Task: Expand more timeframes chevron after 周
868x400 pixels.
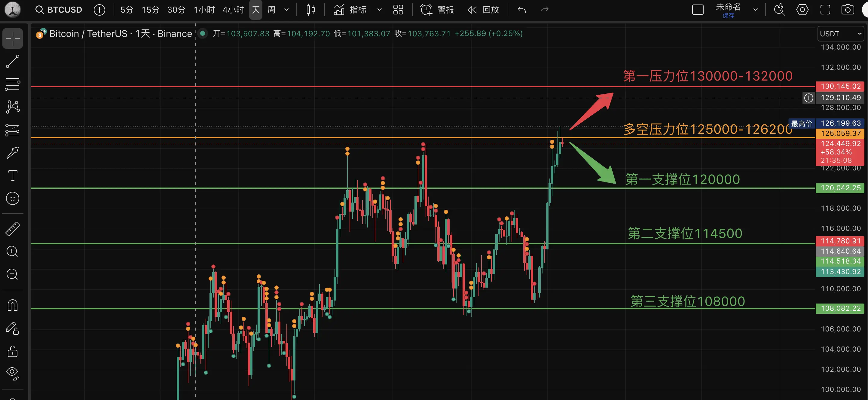Action: [x=286, y=10]
